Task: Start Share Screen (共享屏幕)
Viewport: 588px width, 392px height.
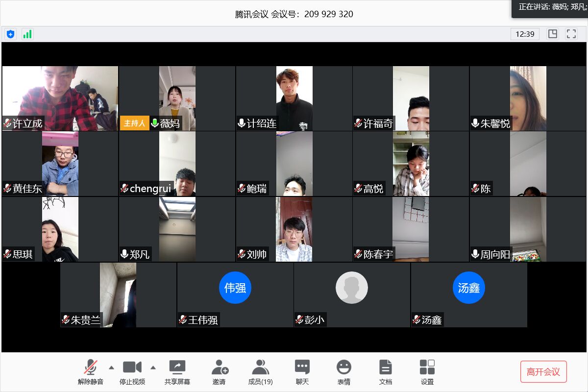Action: [x=177, y=372]
